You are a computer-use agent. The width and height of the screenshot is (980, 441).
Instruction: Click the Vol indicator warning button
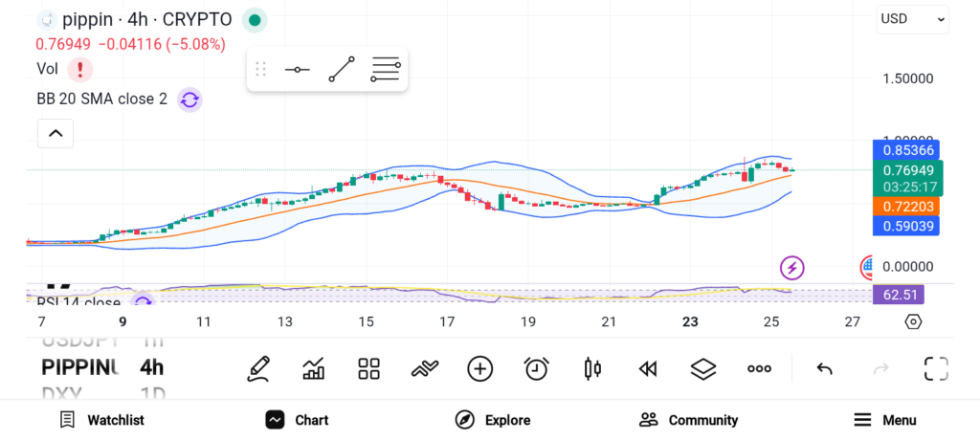click(x=80, y=69)
